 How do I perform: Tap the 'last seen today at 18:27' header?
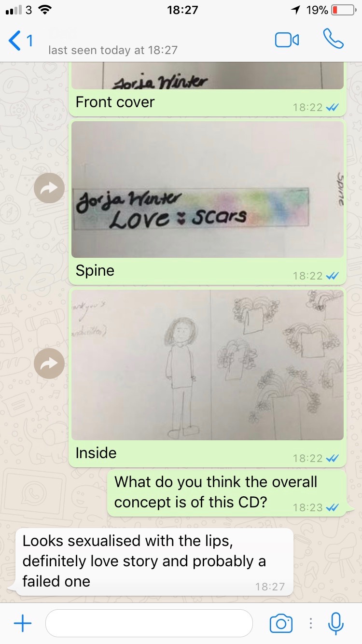point(113,50)
